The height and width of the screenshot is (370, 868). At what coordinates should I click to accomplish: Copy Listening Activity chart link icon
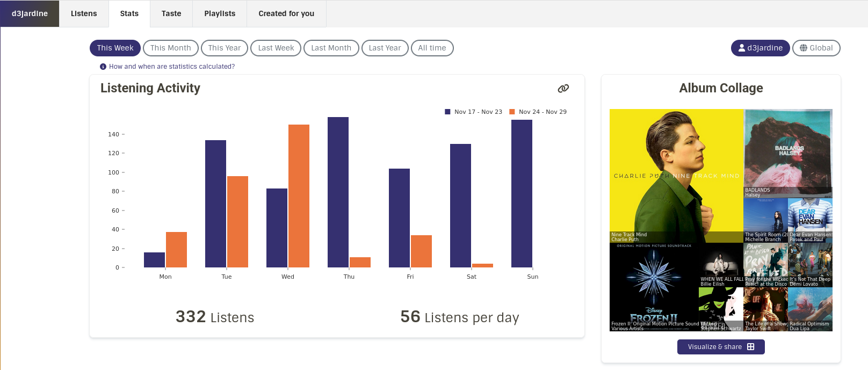pos(563,89)
